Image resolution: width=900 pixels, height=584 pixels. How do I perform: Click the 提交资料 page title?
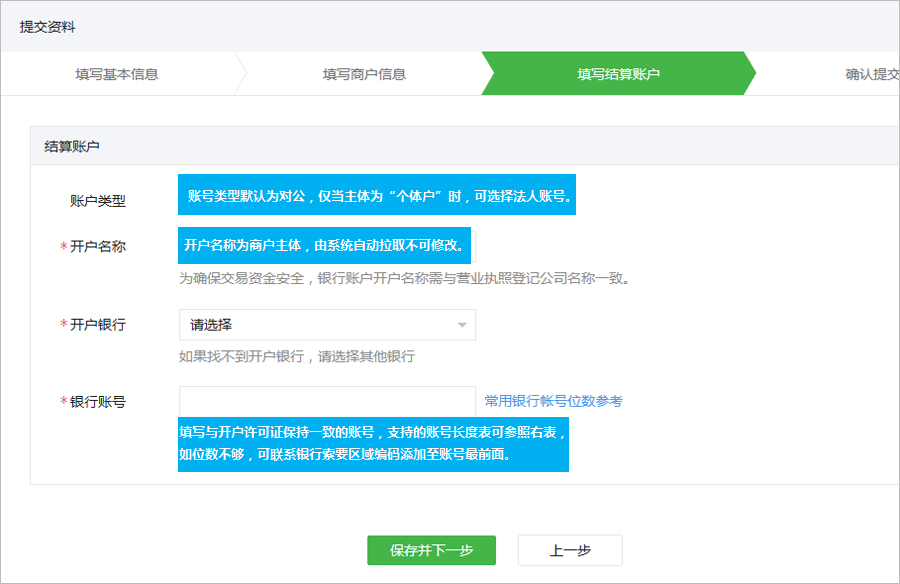point(47,27)
